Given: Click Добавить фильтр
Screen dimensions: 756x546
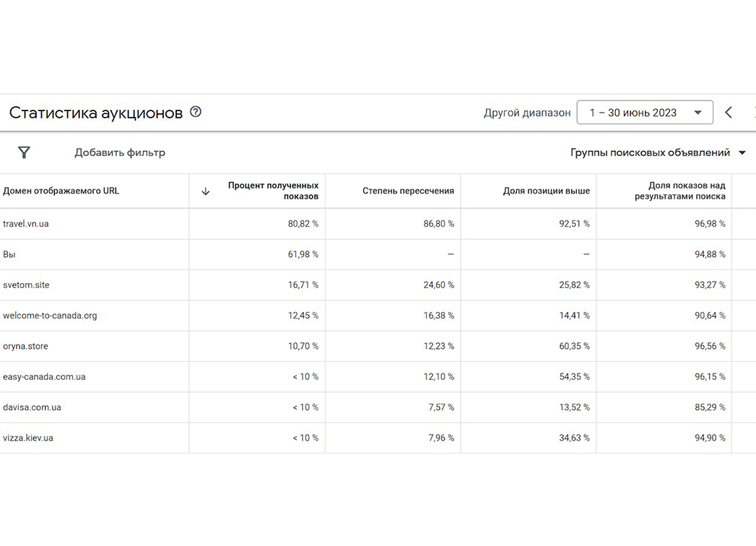Looking at the screenshot, I should (x=120, y=152).
